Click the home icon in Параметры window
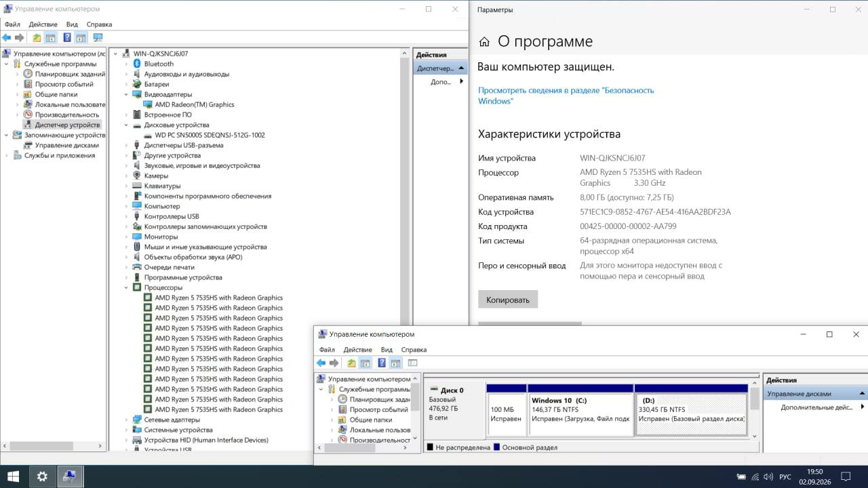Screen dimensions: 868x488 pos(484,42)
